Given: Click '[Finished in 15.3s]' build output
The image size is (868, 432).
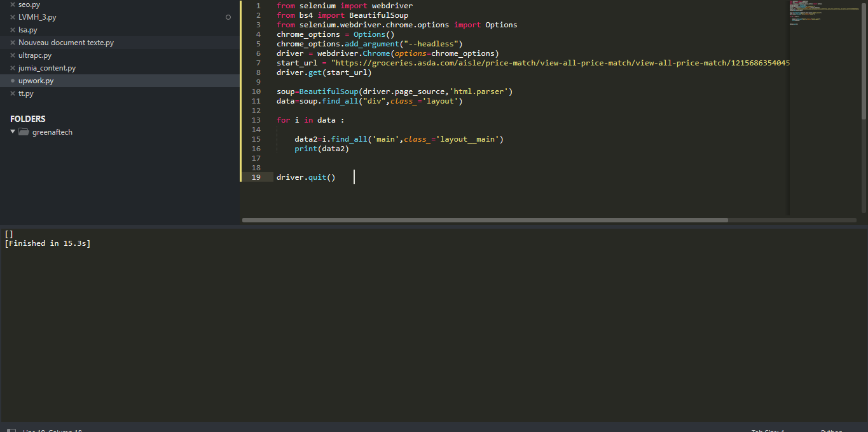Looking at the screenshot, I should [x=48, y=243].
